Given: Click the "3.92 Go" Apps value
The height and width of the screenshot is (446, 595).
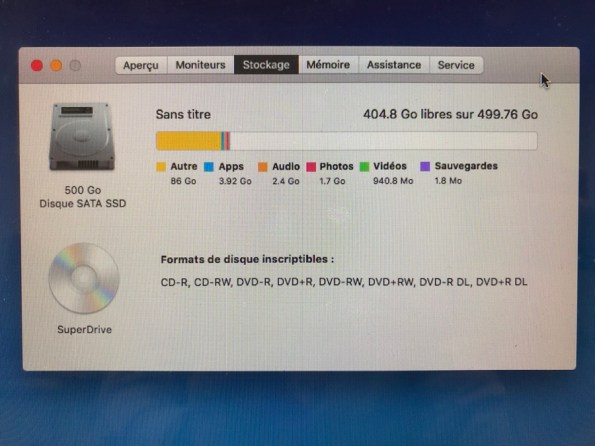Looking at the screenshot, I should pos(235,181).
